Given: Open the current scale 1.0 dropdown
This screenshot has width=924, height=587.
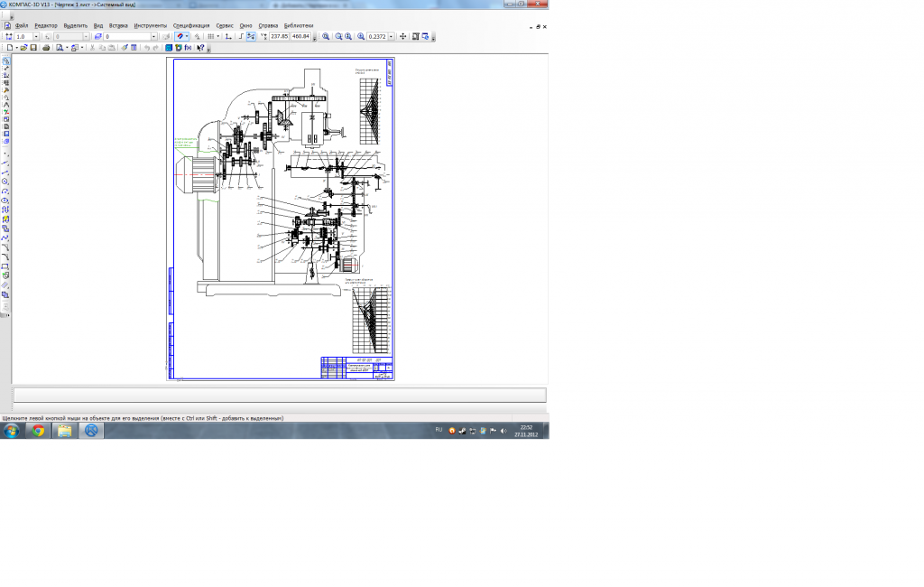Looking at the screenshot, I should click(36, 37).
